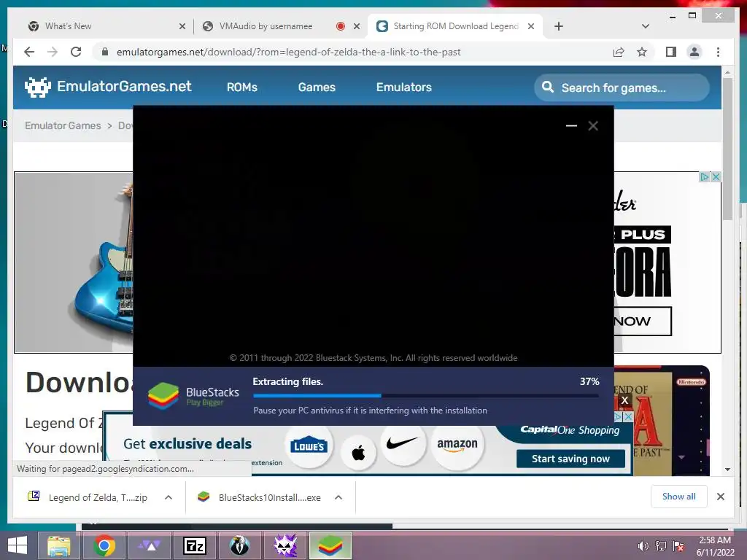Open the ROMs menu
Screen dimensions: 747x560
[x=242, y=87]
